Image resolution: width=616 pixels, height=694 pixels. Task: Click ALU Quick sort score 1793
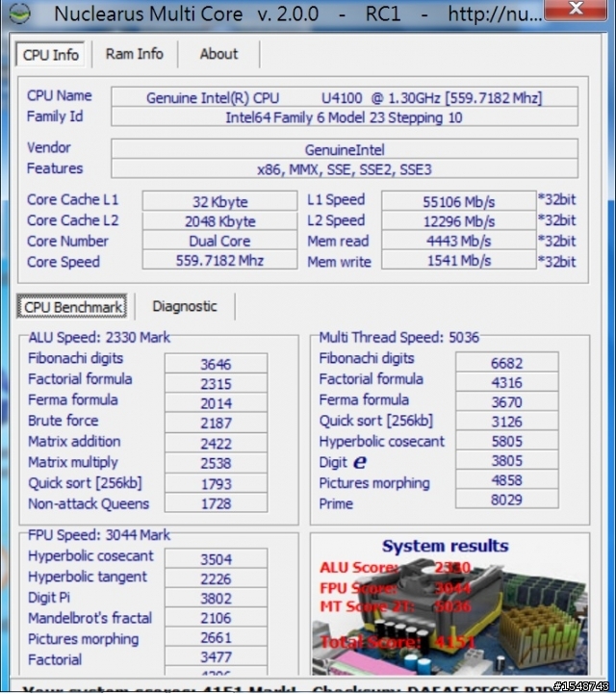216,483
